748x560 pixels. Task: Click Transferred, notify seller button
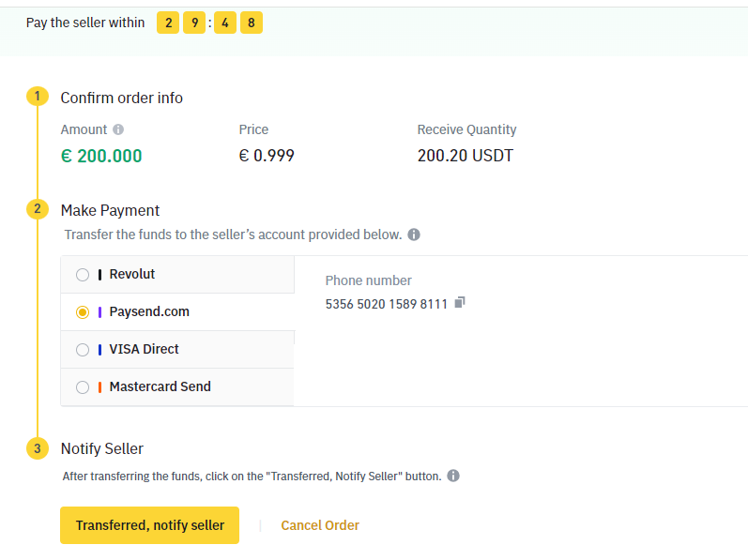pos(149,525)
